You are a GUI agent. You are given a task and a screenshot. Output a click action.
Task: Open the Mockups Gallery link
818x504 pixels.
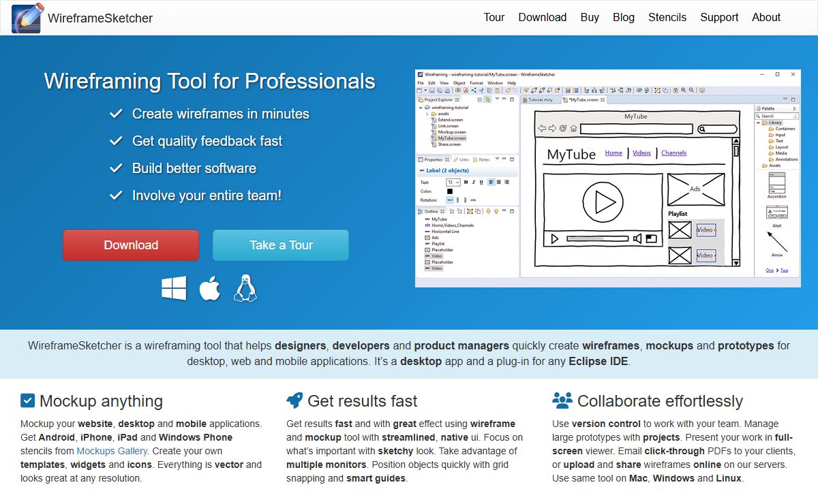112,451
